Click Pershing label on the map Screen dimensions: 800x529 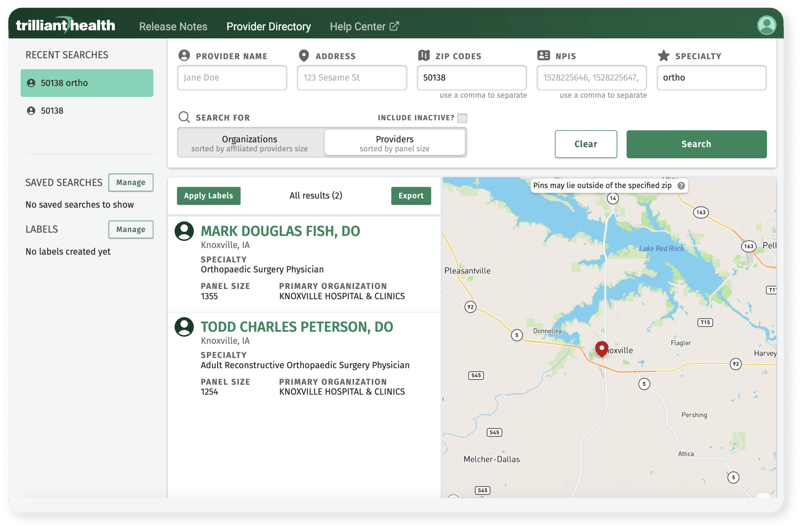click(694, 415)
